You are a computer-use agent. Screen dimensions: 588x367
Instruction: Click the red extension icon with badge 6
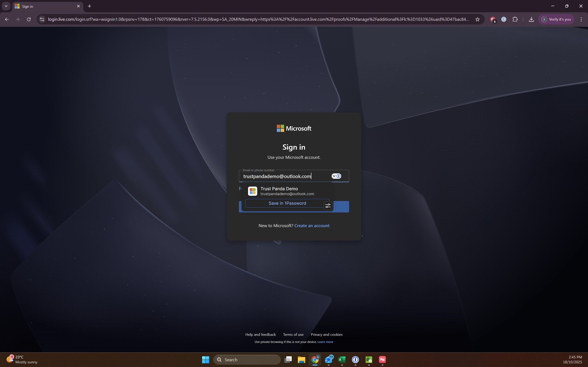(492, 19)
